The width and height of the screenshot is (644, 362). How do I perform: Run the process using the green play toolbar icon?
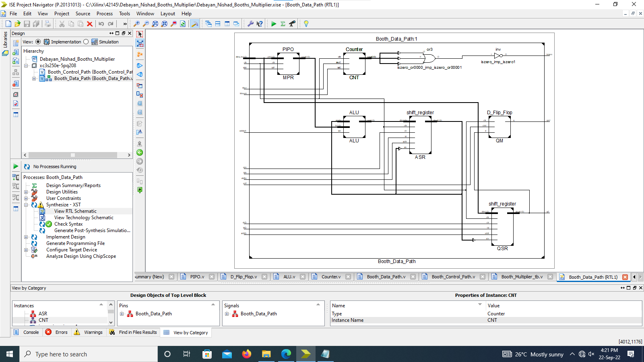(x=273, y=24)
